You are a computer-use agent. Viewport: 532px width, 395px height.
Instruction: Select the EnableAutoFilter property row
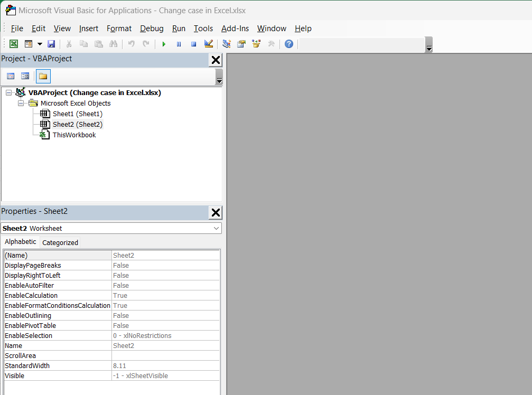coord(111,285)
